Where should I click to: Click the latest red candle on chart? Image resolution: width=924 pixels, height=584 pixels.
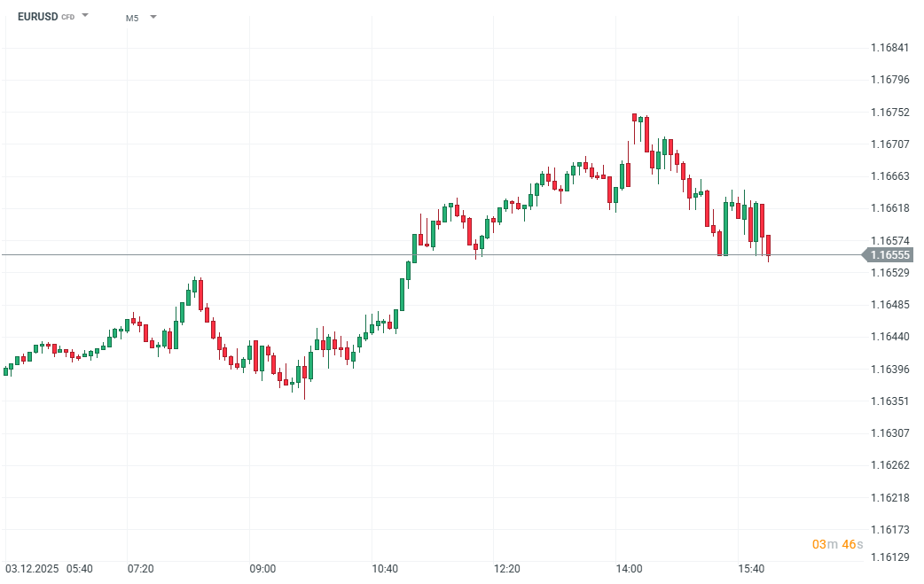pos(769,245)
